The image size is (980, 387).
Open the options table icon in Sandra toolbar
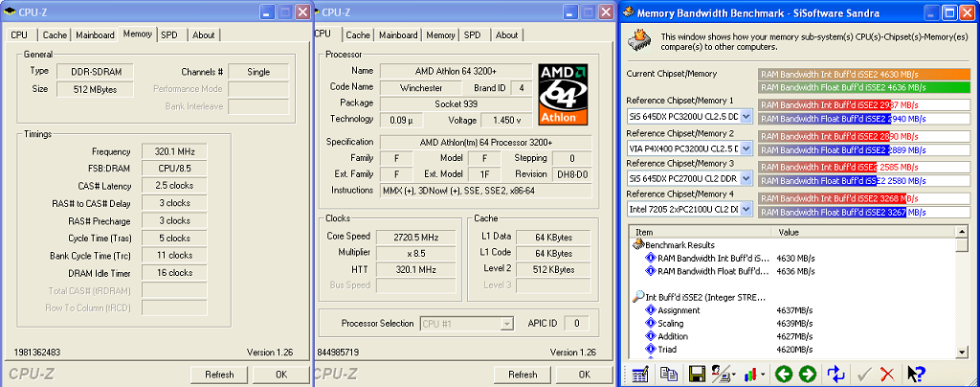coord(639,374)
